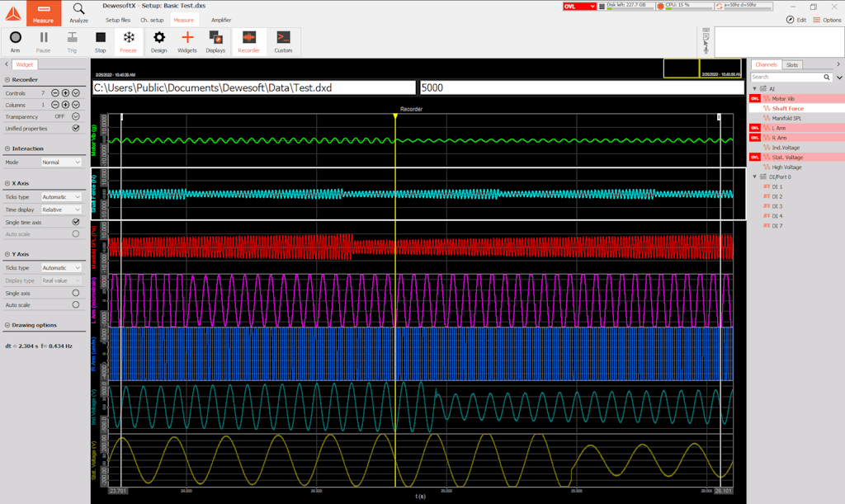The height and width of the screenshot is (504, 845).
Task: Decrease Controls count with minus
Action: (x=55, y=93)
